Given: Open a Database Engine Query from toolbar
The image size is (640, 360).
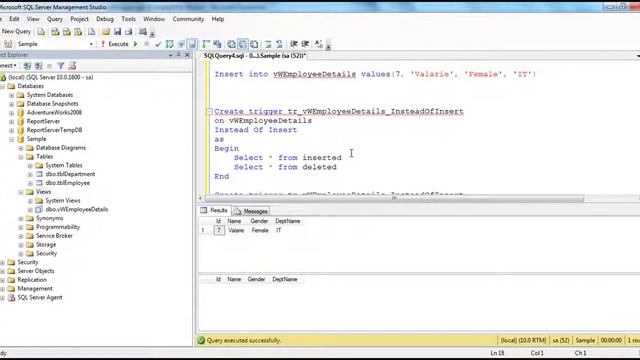Looking at the screenshot, I should coord(41,32).
